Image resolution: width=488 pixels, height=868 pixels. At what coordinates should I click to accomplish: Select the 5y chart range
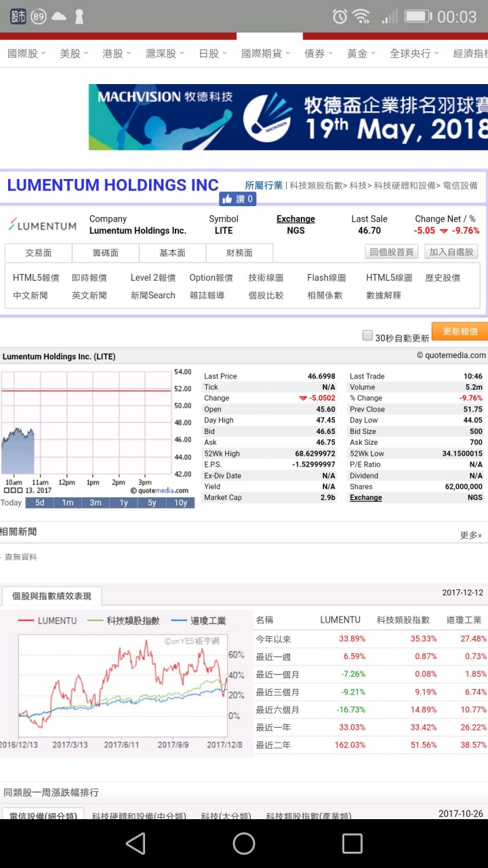click(x=152, y=502)
